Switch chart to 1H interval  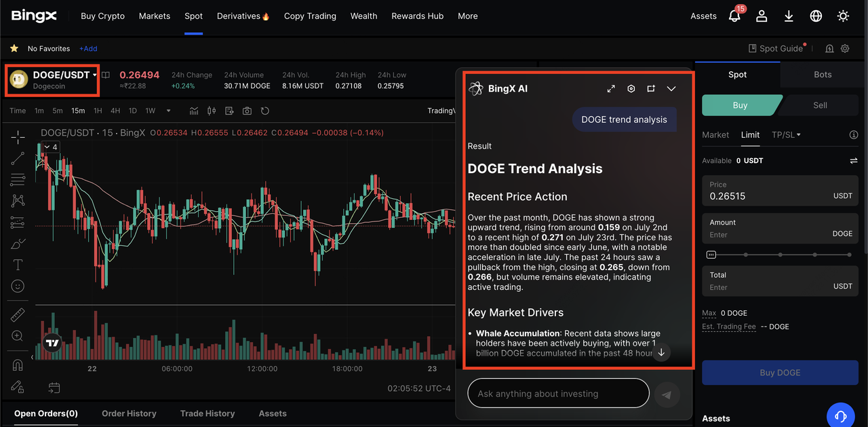coord(98,111)
